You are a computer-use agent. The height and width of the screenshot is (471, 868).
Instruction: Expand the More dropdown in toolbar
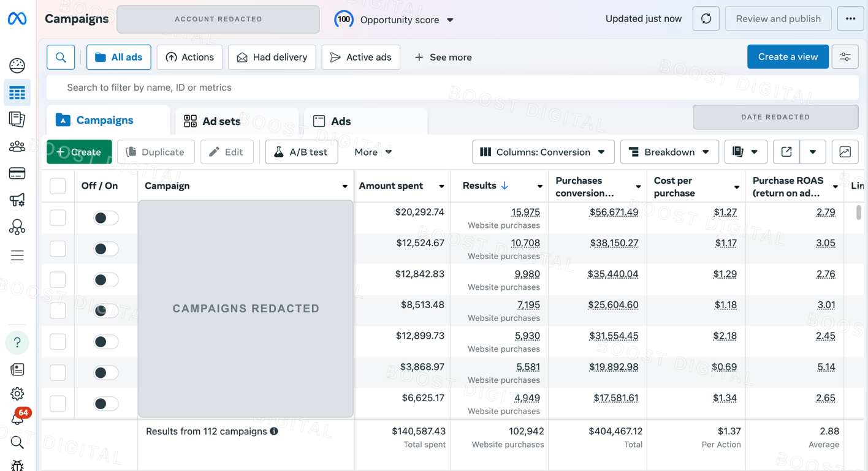pos(373,152)
